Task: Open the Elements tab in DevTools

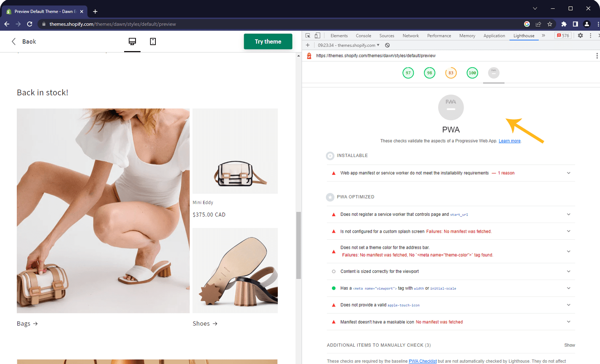Action: coord(339,36)
